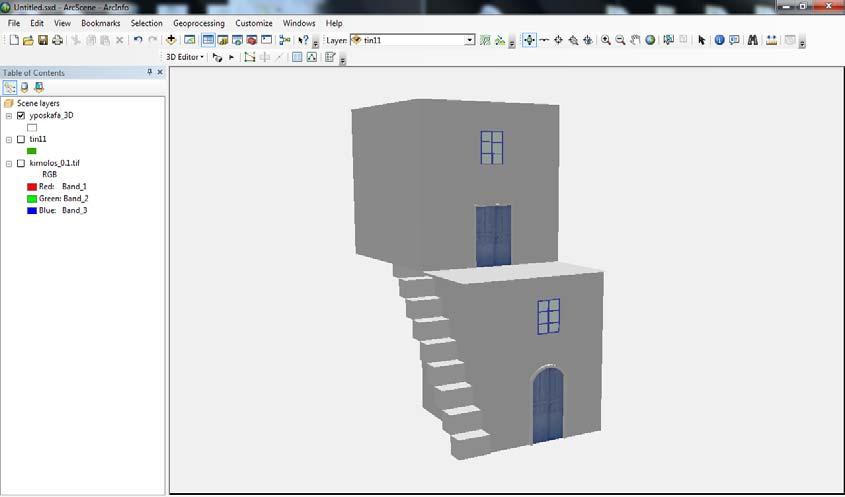Open the File menu
This screenshot has width=845, height=497.
13,23
